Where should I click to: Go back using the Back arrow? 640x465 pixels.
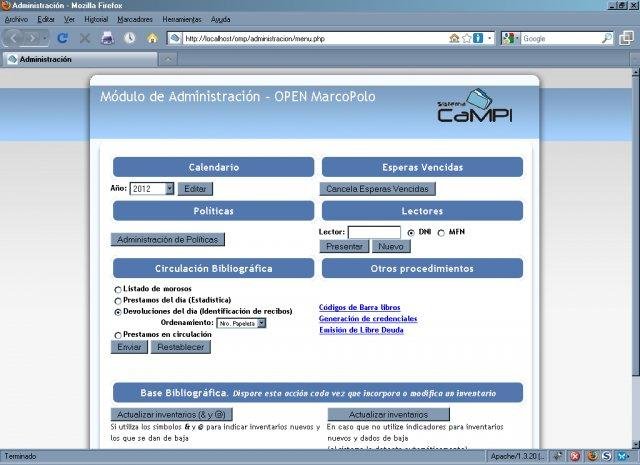tap(13, 38)
